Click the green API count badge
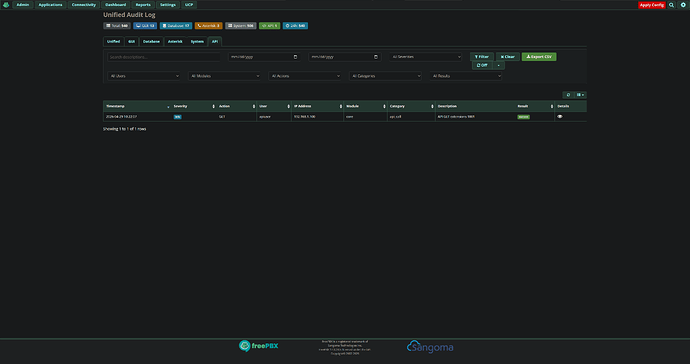The image size is (690, 364). pyautogui.click(x=269, y=26)
